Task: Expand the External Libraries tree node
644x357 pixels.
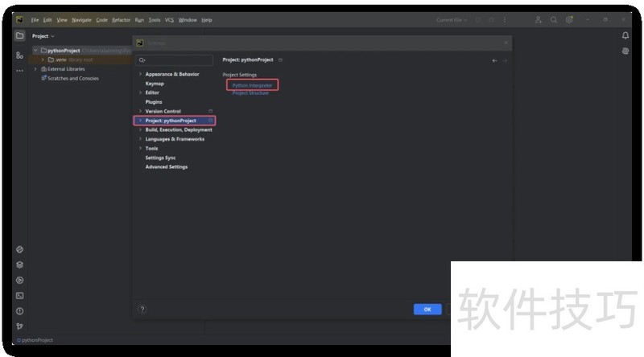Action: click(x=35, y=69)
